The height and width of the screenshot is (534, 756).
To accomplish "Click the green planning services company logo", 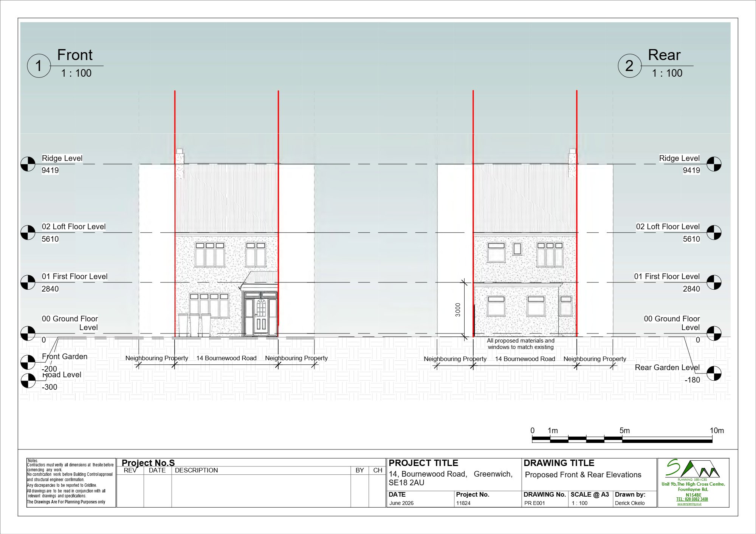I will coord(692,469).
